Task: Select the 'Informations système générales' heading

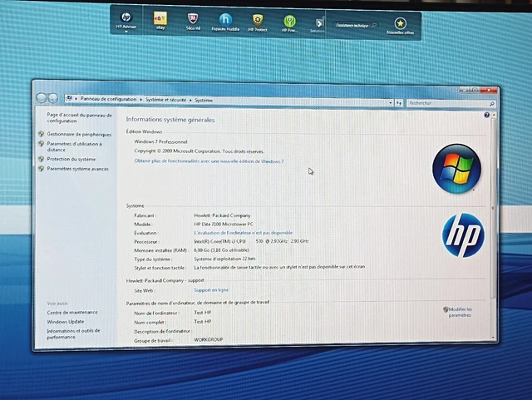Action: click(170, 120)
